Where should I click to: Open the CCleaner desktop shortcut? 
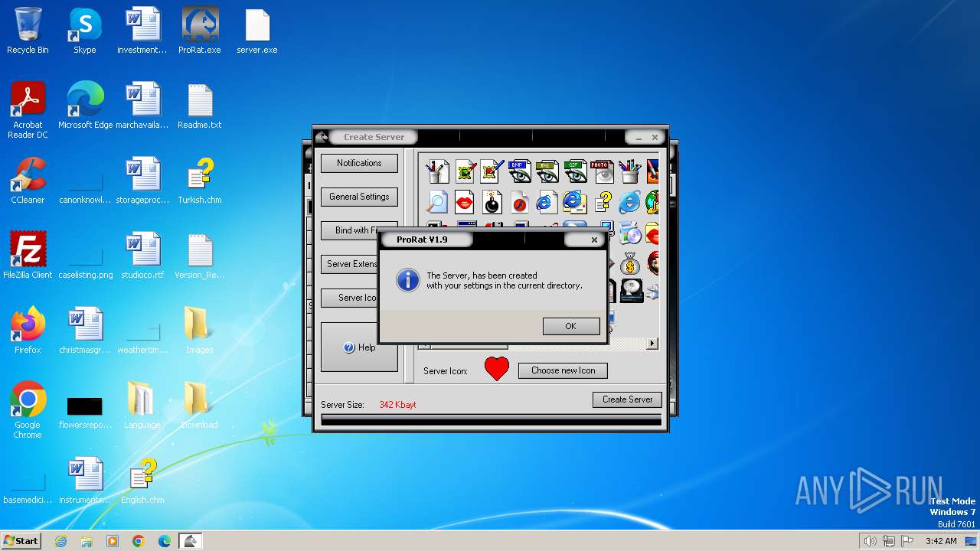[28, 181]
